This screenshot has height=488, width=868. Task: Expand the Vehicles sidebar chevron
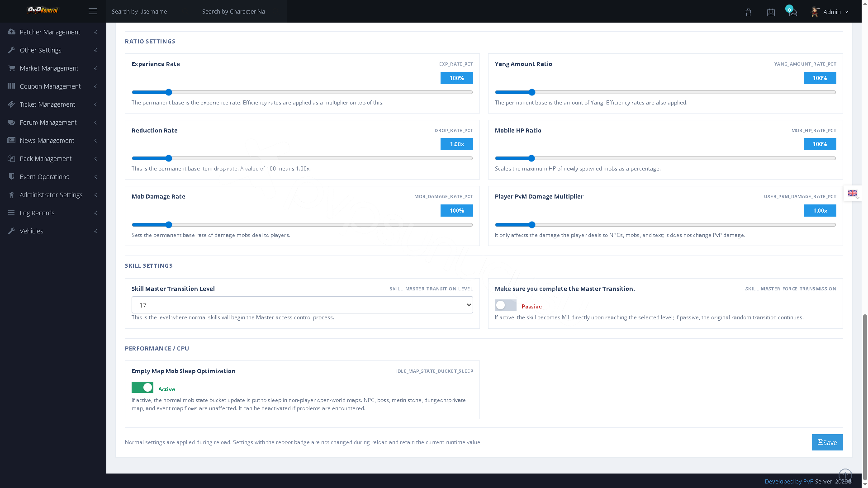(x=95, y=231)
